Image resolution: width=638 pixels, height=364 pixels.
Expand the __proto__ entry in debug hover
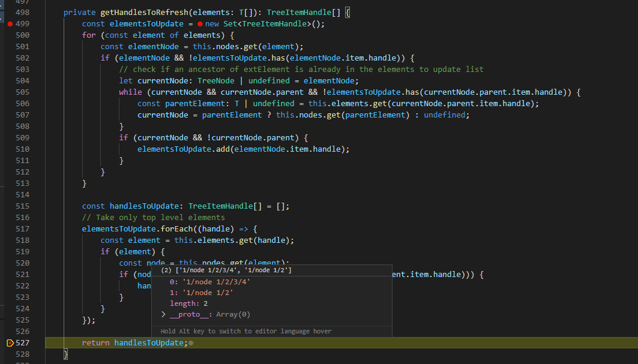tap(163, 314)
